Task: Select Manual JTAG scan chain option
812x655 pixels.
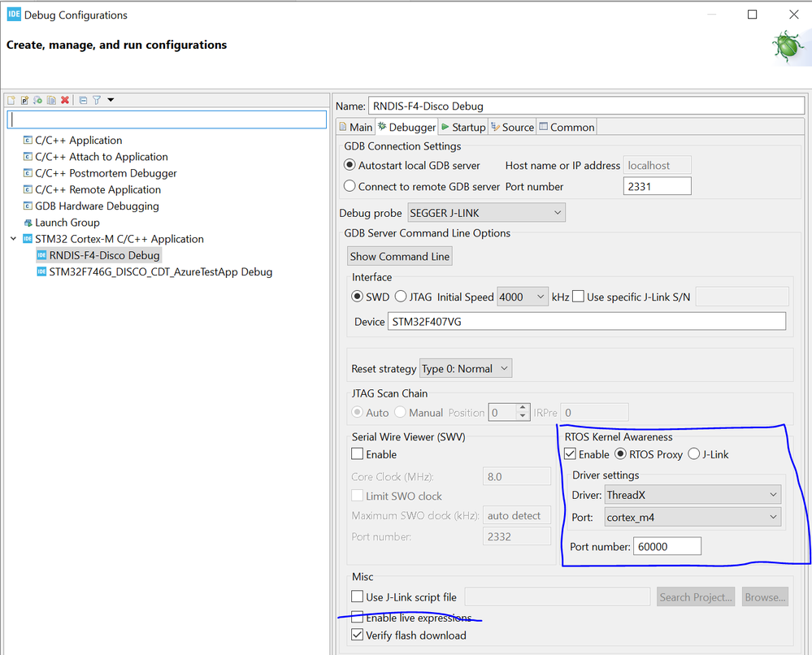Action: 400,413
